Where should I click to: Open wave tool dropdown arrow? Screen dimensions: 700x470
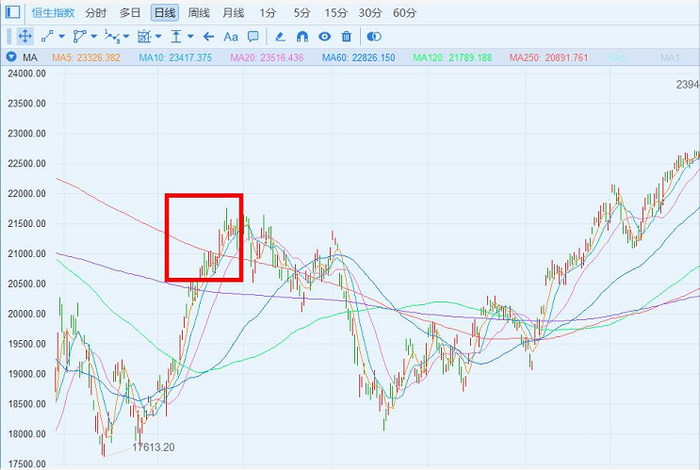[x=126, y=37]
